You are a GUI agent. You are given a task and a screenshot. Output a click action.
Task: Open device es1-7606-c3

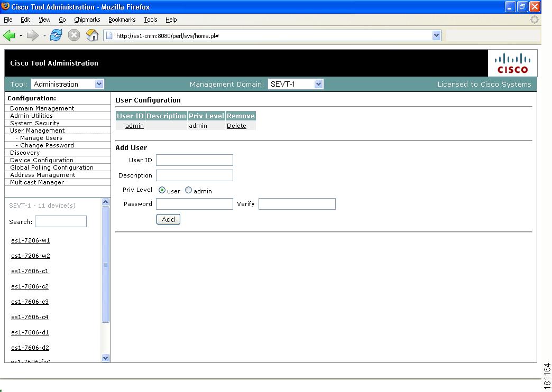click(x=30, y=302)
